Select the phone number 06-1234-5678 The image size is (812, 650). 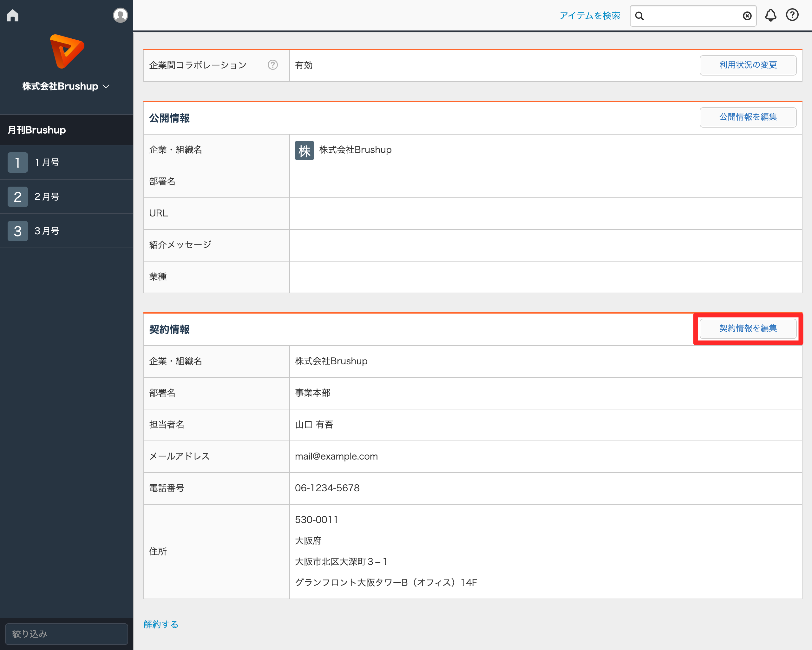click(x=327, y=488)
